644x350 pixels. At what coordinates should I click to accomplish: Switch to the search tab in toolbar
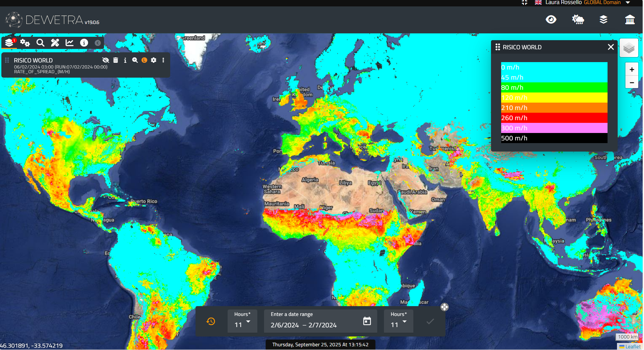[x=40, y=43]
